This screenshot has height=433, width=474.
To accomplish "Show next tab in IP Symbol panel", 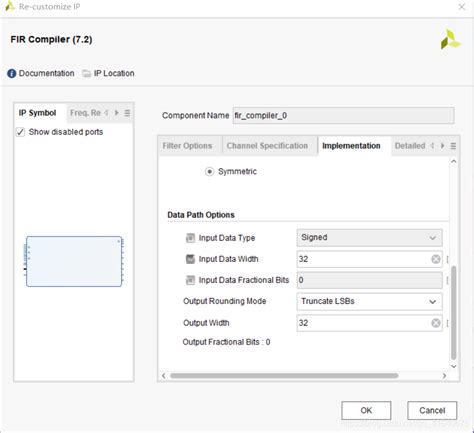I will coord(117,113).
